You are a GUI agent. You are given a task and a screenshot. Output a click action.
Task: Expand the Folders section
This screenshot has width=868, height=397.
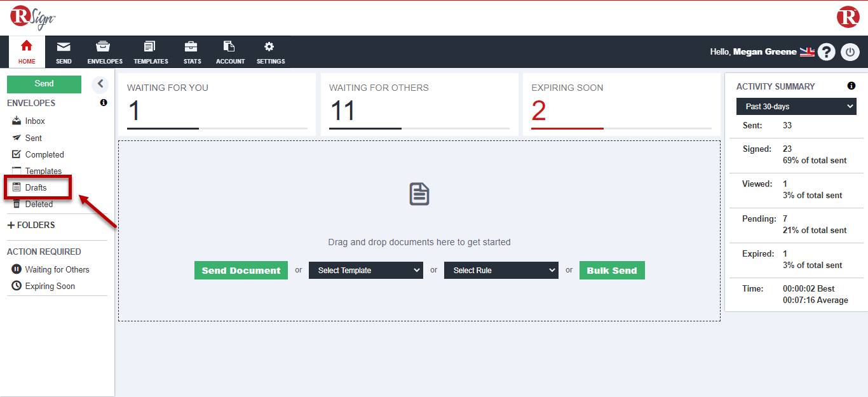[x=31, y=225]
